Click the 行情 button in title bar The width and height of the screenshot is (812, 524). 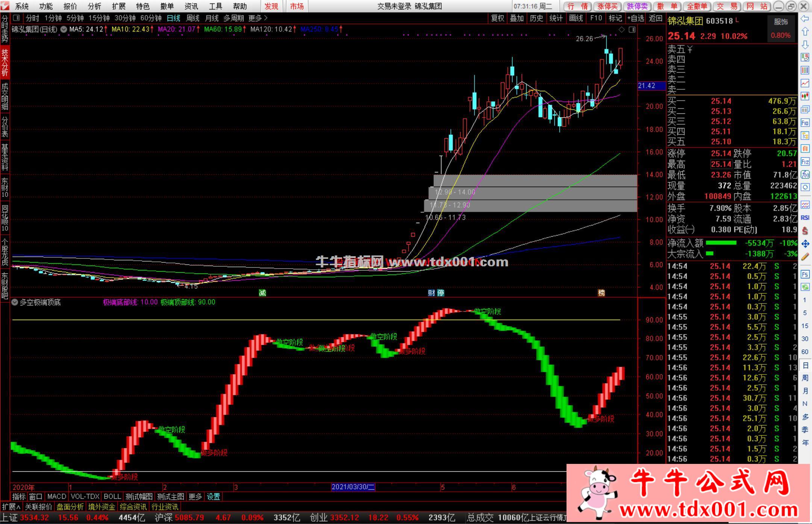pyautogui.click(x=577, y=6)
